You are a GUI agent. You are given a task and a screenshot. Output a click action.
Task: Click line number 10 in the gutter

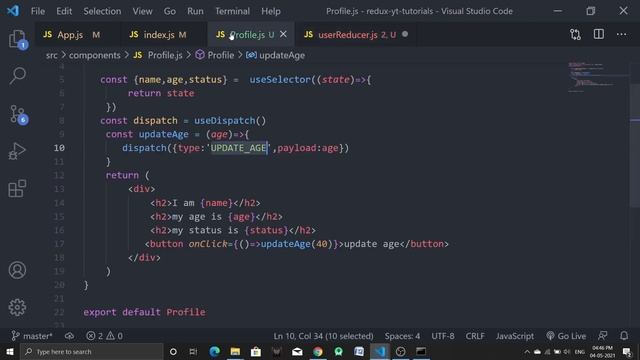(x=59, y=148)
